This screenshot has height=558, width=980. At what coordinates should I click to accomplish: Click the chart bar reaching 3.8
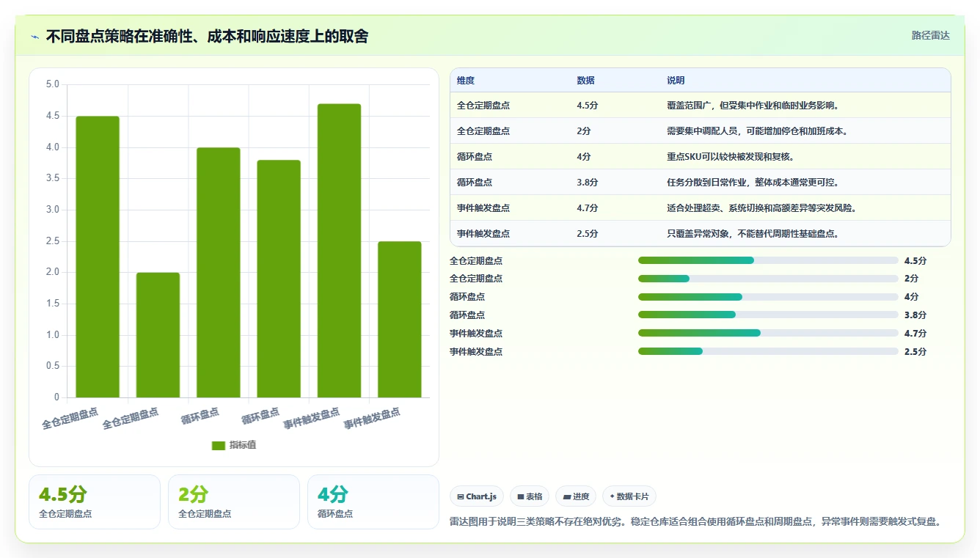[279, 279]
